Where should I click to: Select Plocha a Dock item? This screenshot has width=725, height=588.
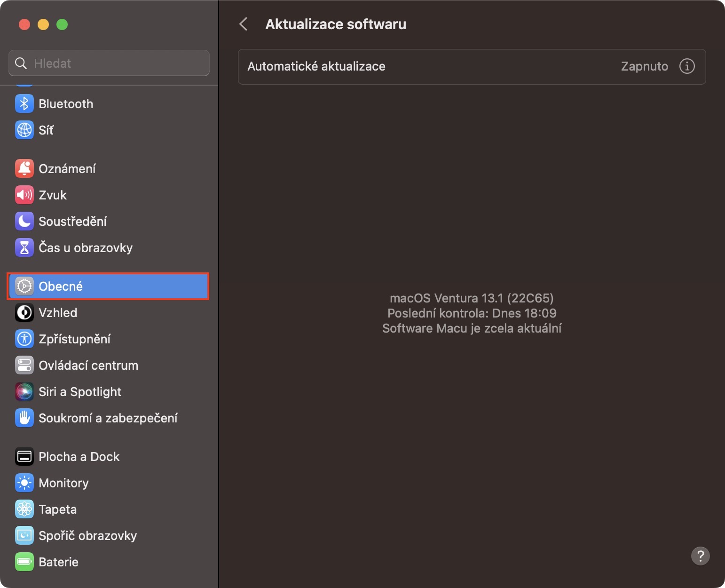pos(79,457)
